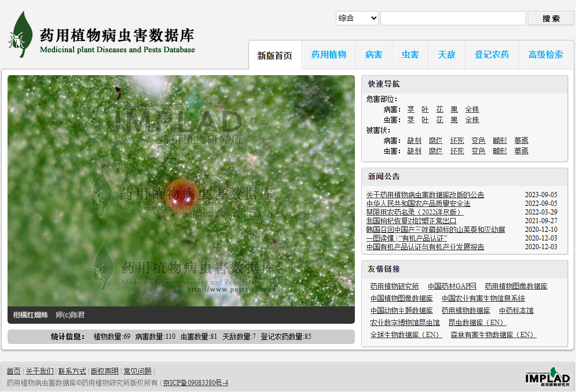576x392 pixels.
Task: Choose 萎蔫 in the 被害状 病害 row
Action: tap(521, 140)
